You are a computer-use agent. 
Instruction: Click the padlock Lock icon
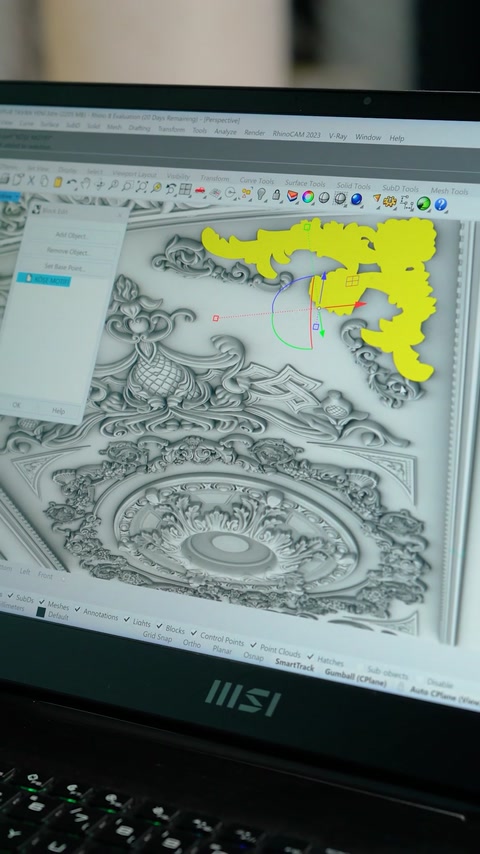pyautogui.click(x=276, y=194)
